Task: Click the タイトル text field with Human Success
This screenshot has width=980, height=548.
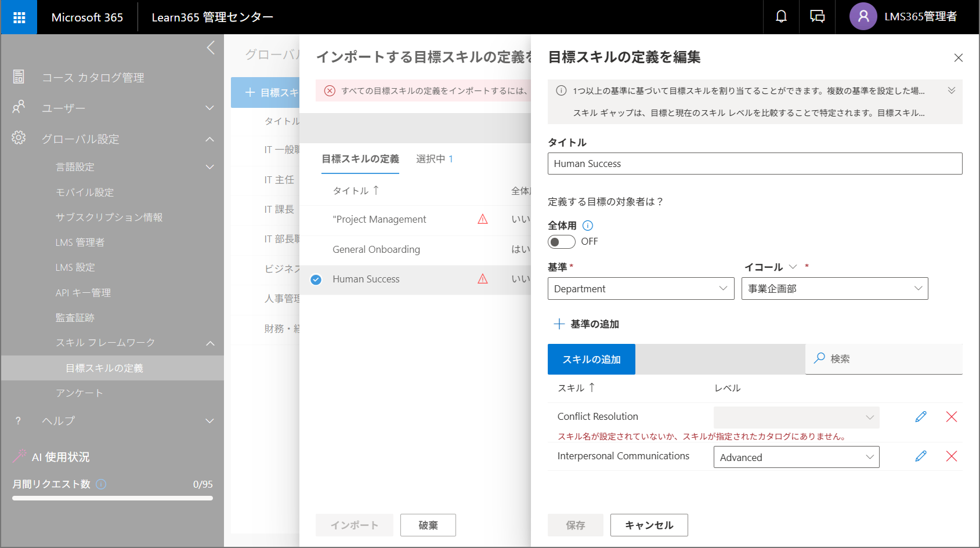Action: pos(755,164)
